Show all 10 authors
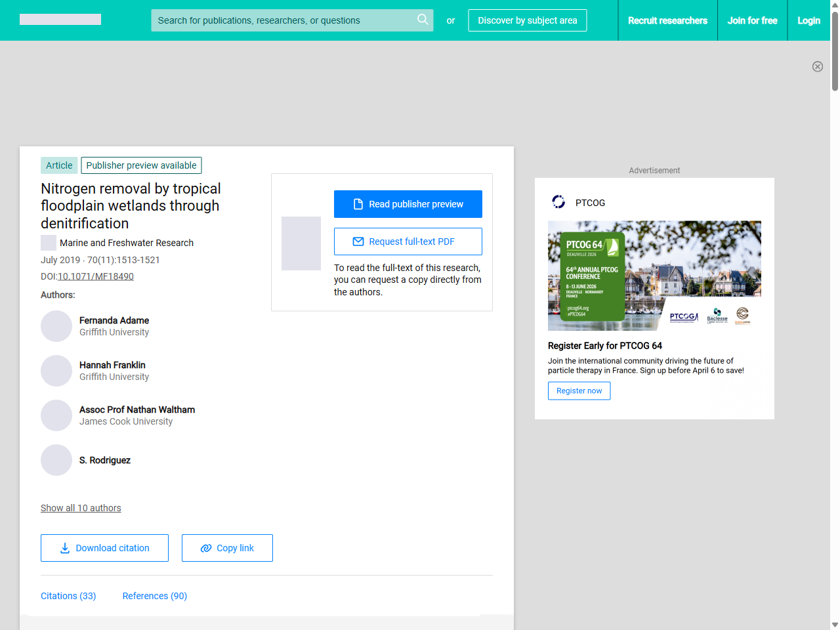This screenshot has width=840, height=630. tap(81, 508)
